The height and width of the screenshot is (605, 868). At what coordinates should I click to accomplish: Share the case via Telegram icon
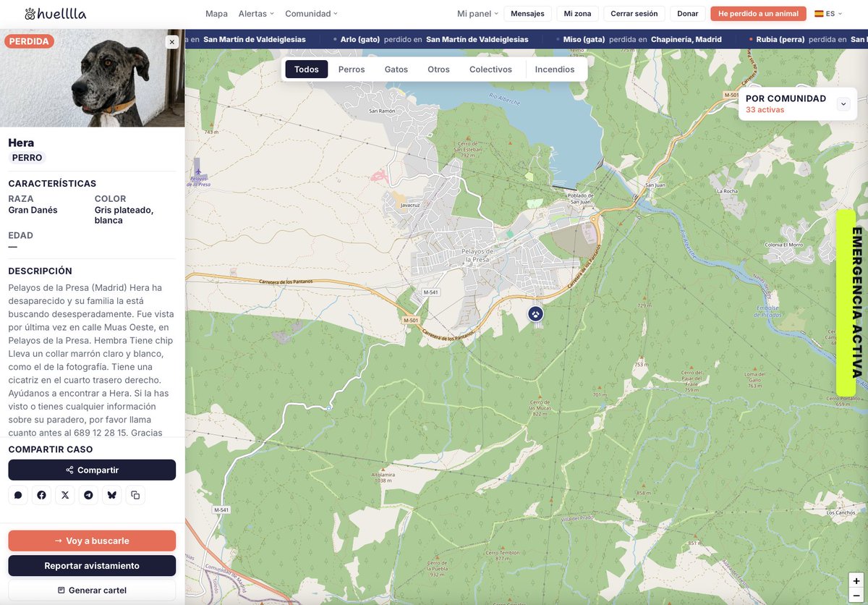click(88, 495)
